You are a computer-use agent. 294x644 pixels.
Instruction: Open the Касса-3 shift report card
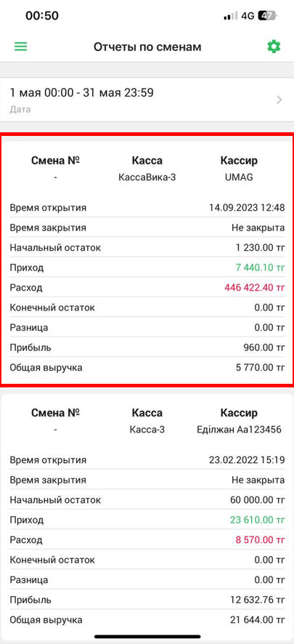pyautogui.click(x=147, y=518)
